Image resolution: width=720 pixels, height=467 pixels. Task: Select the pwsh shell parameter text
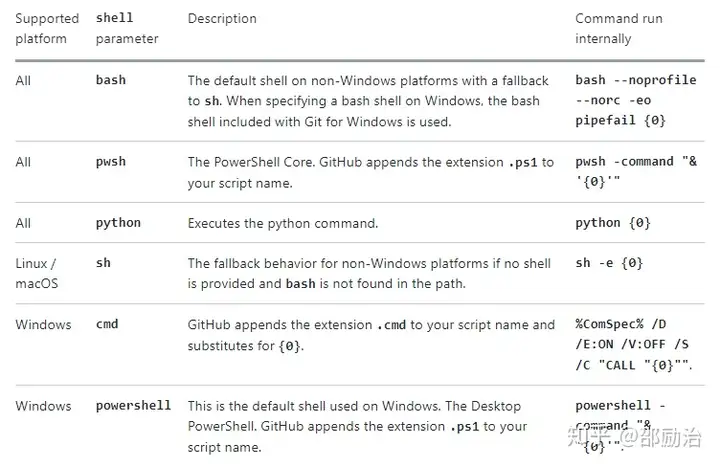111,162
